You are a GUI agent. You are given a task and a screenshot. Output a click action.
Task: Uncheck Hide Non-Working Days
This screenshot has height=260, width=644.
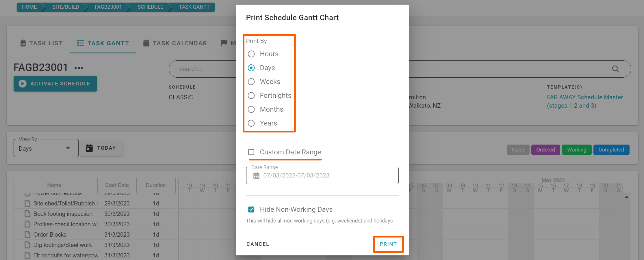click(x=251, y=210)
